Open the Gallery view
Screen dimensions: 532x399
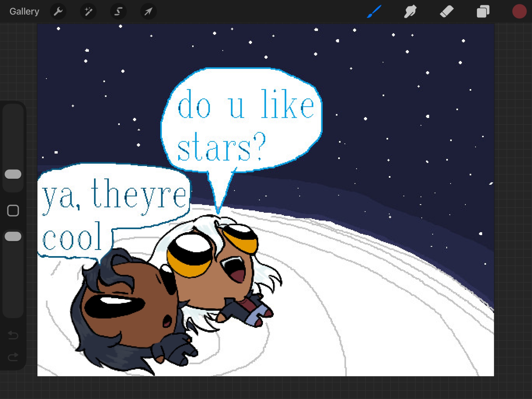[24, 11]
